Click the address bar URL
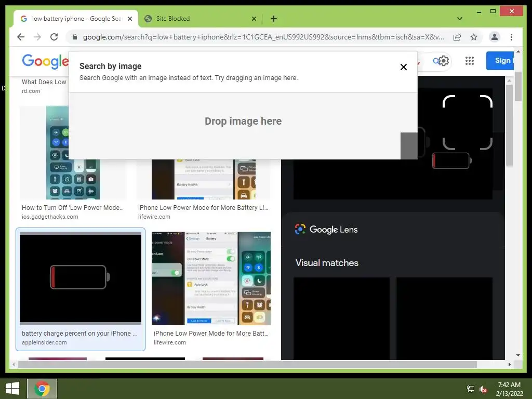The image size is (532, 399). pyautogui.click(x=263, y=37)
